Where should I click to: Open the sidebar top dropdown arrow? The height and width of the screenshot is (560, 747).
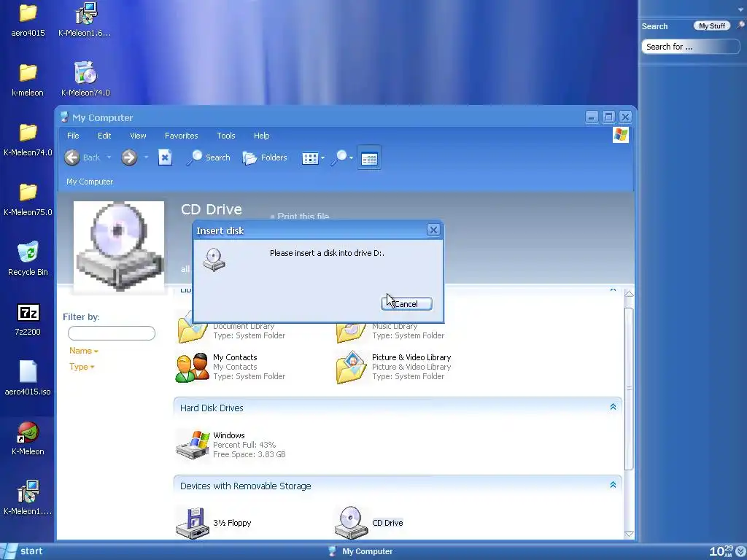[741, 9]
